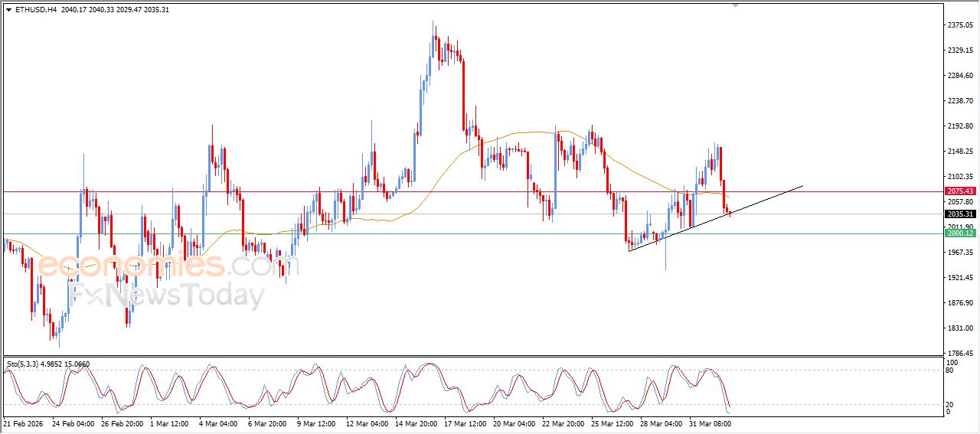Click the red horizontal resistance line
Screen dimensions: 980x434
point(459,191)
